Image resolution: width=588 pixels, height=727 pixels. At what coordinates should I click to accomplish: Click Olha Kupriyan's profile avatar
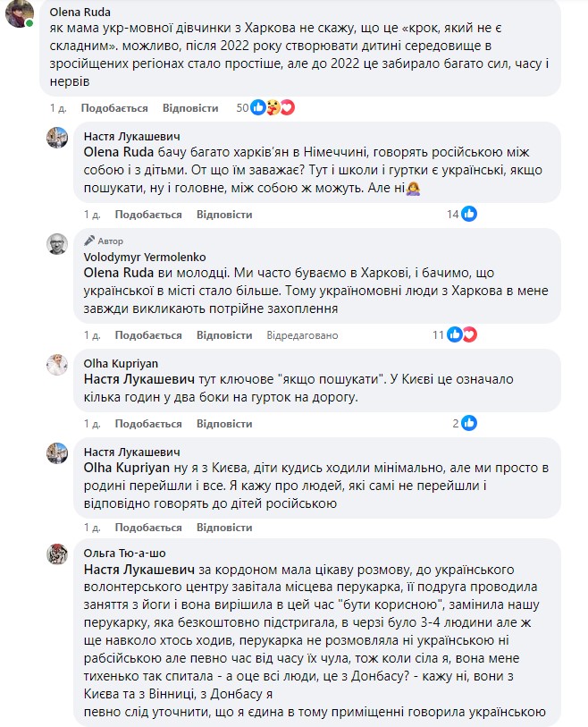point(59,366)
